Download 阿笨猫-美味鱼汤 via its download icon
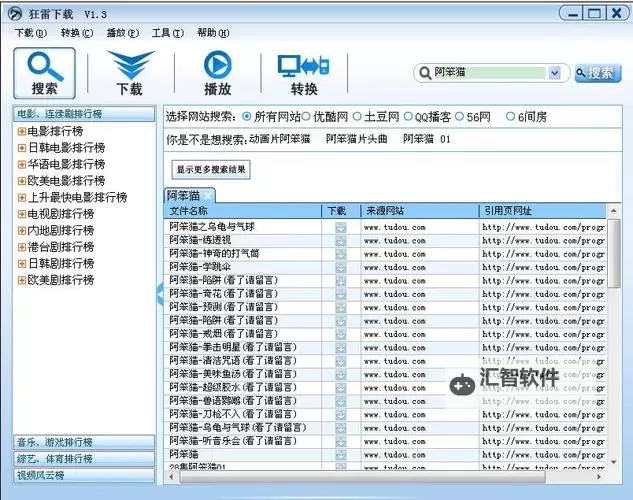Viewport: 633px width, 500px height. pyautogui.click(x=341, y=374)
